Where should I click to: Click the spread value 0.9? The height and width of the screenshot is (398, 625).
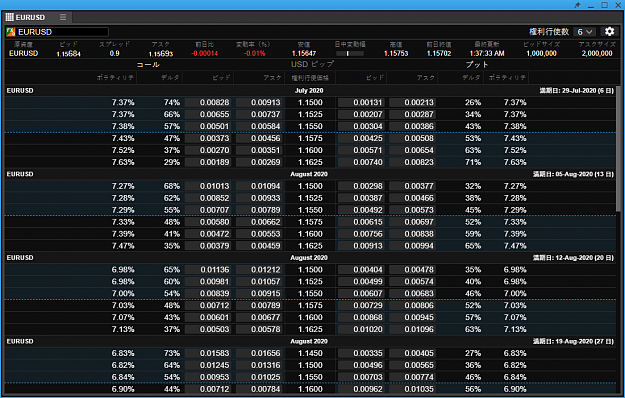point(114,53)
